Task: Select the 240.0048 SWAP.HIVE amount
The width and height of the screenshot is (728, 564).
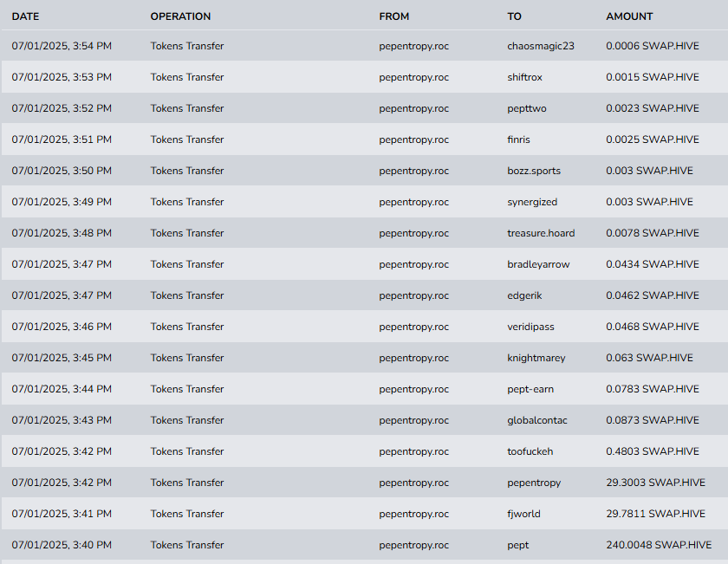Action: pyautogui.click(x=659, y=545)
